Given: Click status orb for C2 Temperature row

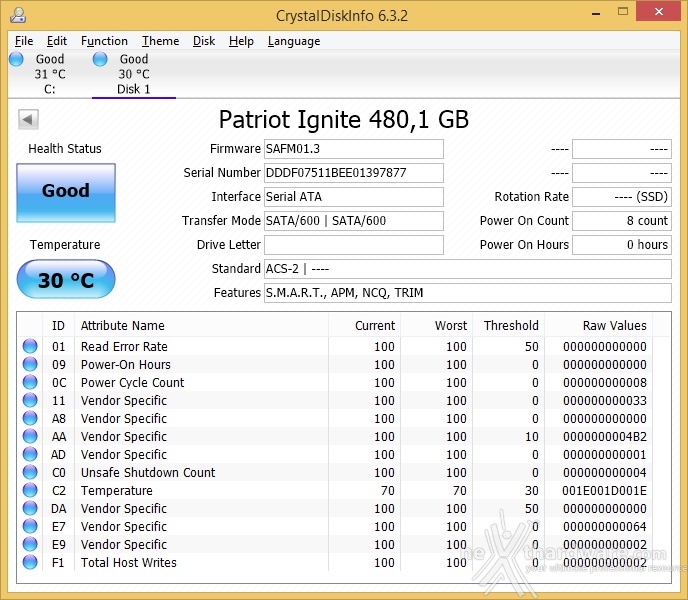Looking at the screenshot, I should click(30, 490).
